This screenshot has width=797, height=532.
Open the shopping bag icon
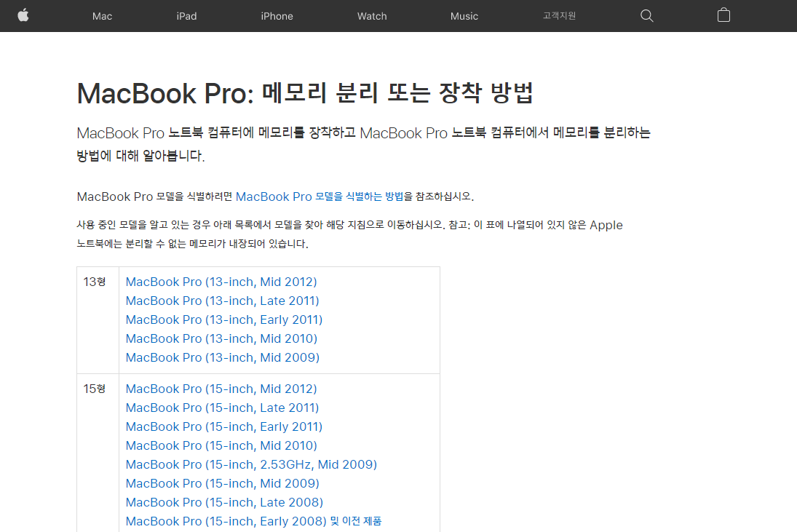coord(723,15)
